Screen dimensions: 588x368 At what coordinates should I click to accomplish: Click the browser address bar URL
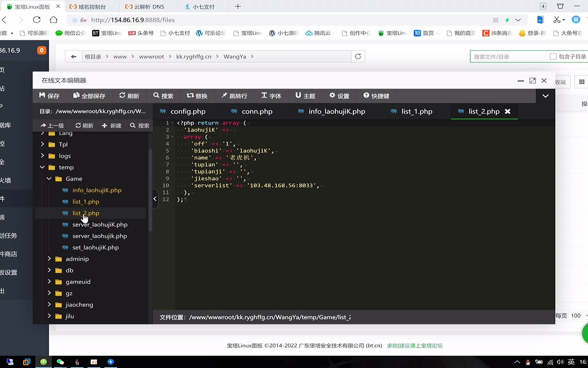133,20
